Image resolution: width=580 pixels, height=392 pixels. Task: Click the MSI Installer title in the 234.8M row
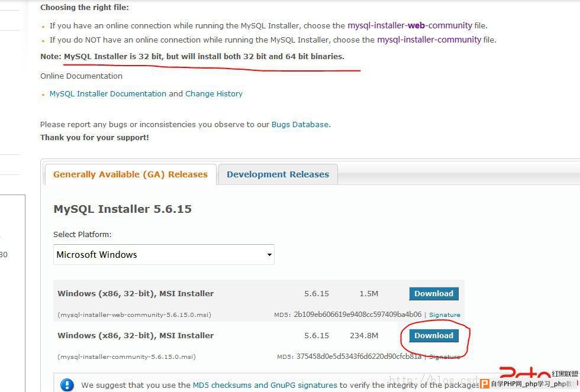click(x=136, y=336)
